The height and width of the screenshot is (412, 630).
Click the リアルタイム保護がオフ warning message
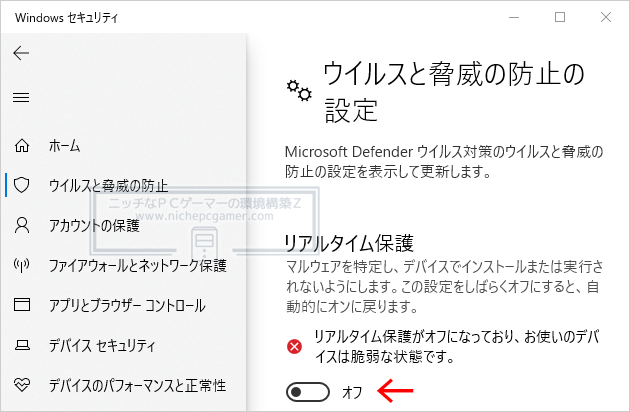pyautogui.click(x=456, y=346)
